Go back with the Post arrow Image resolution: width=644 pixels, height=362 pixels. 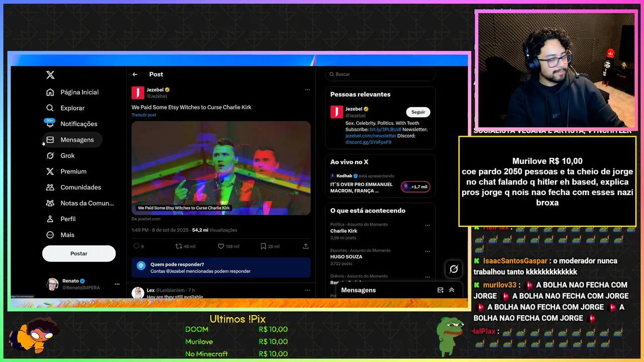pyautogui.click(x=135, y=74)
